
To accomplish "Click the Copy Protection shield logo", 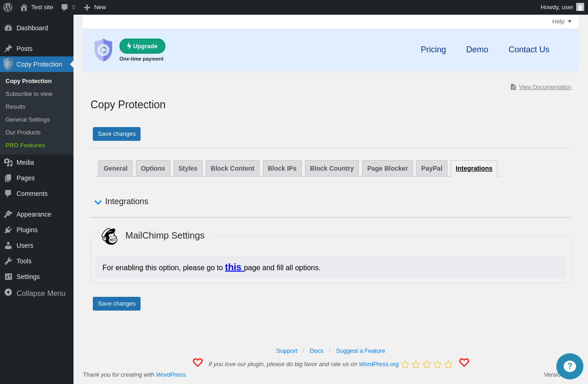I will click(x=103, y=50).
